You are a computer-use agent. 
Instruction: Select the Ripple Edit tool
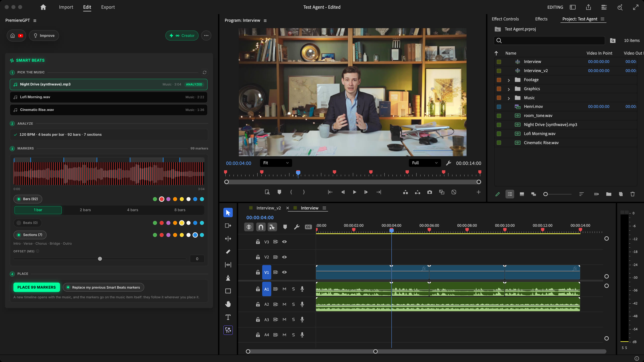pyautogui.click(x=228, y=239)
